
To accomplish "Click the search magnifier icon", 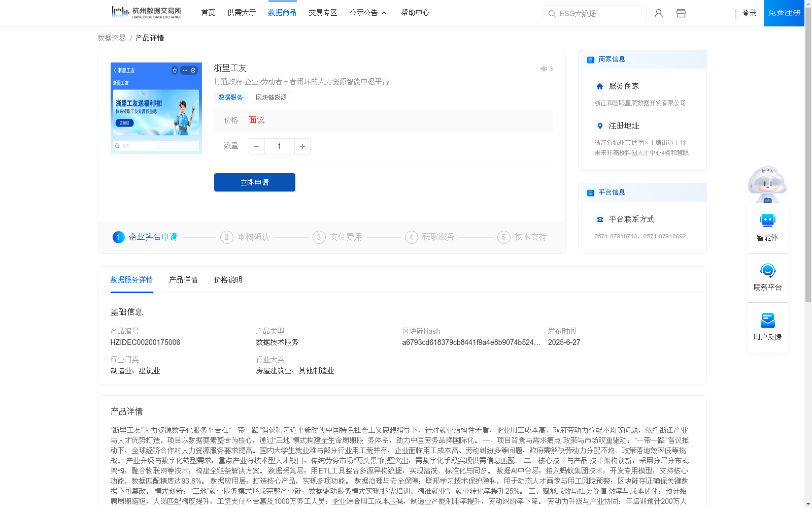I will 552,14.
